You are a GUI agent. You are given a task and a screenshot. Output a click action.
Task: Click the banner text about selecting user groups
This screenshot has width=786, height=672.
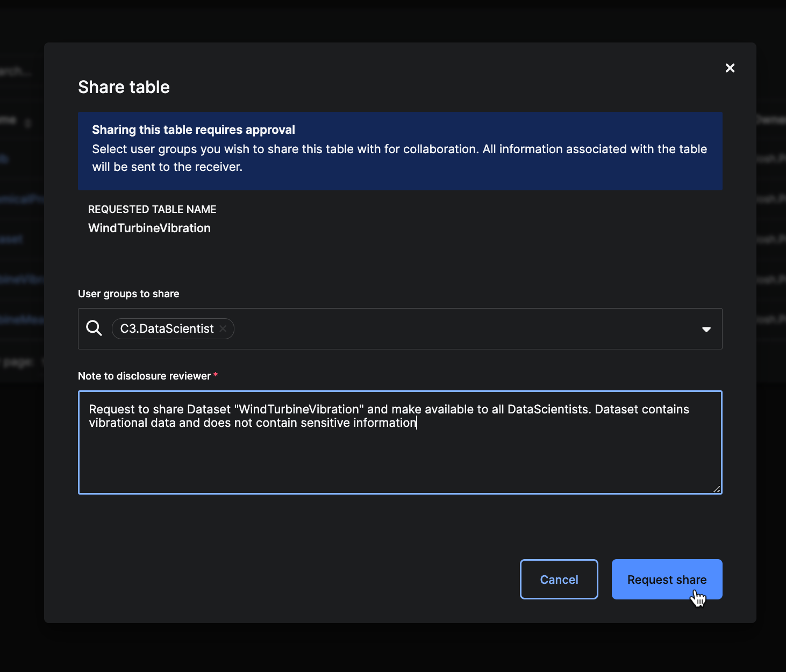[x=399, y=158]
